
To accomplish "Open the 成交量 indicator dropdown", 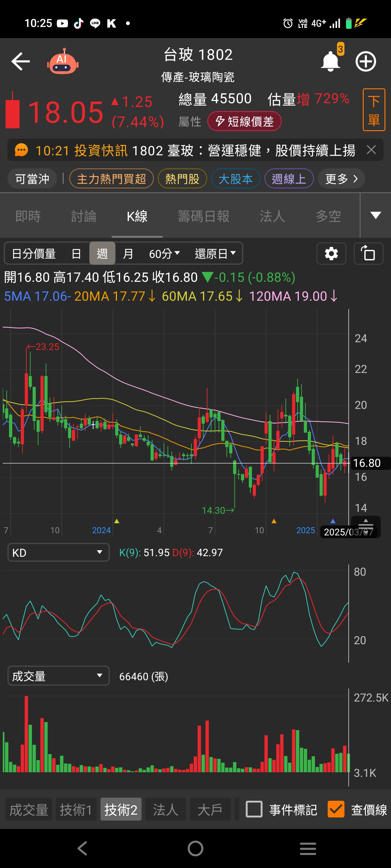I will [x=58, y=675].
